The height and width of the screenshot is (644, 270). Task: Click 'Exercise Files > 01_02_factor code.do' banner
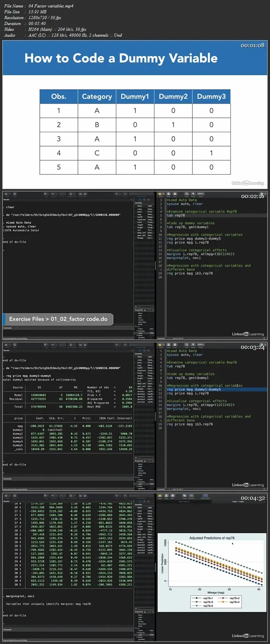[x=58, y=319]
